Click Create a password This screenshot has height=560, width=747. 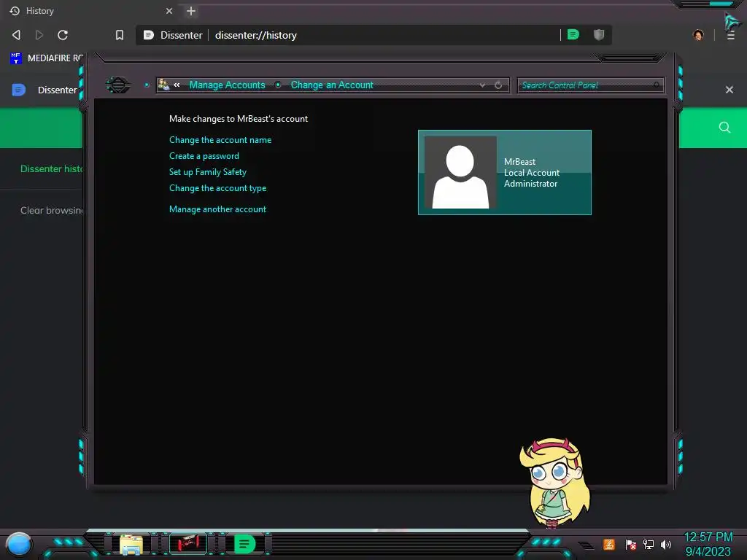point(204,156)
